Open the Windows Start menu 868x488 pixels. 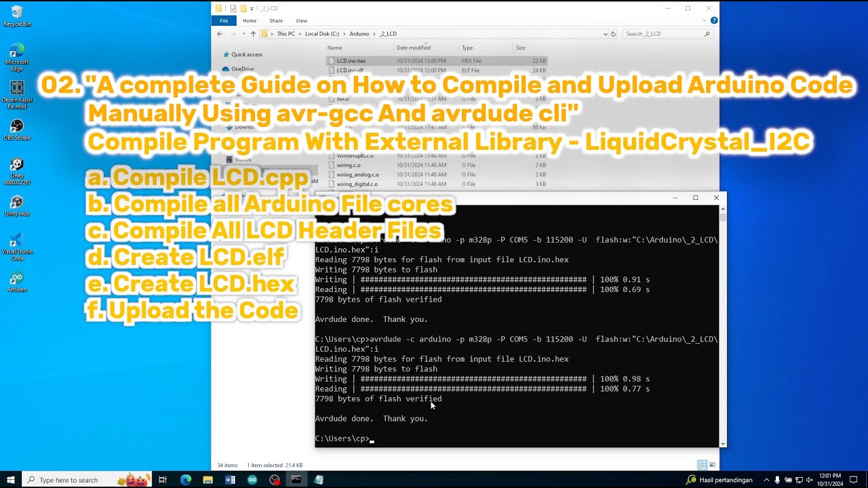click(10, 480)
